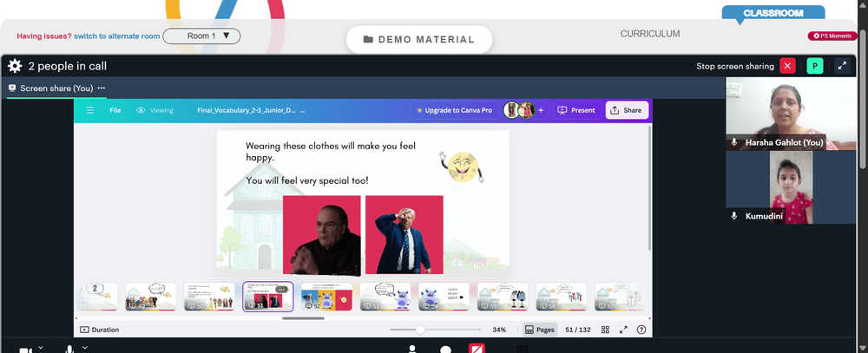Open Screen share three-dot options

(x=102, y=88)
